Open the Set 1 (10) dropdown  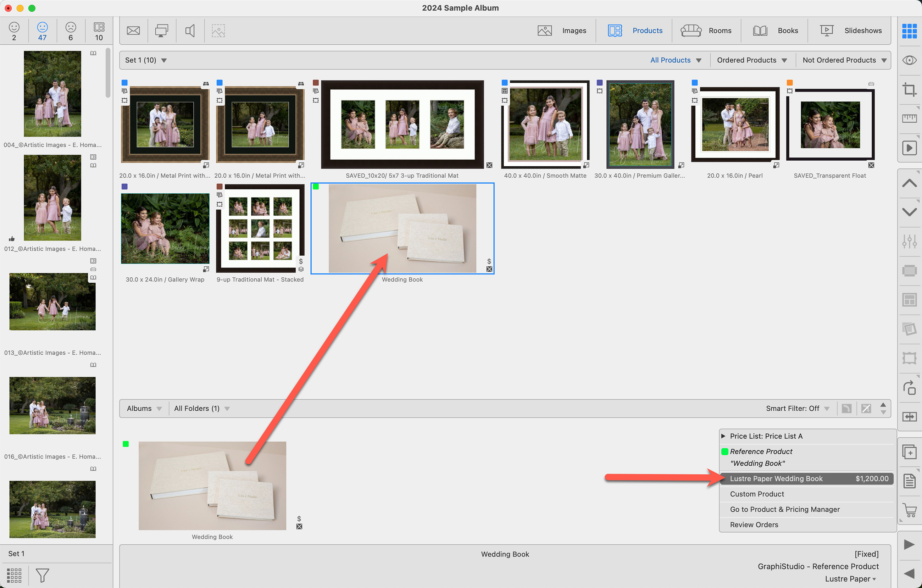pos(145,60)
